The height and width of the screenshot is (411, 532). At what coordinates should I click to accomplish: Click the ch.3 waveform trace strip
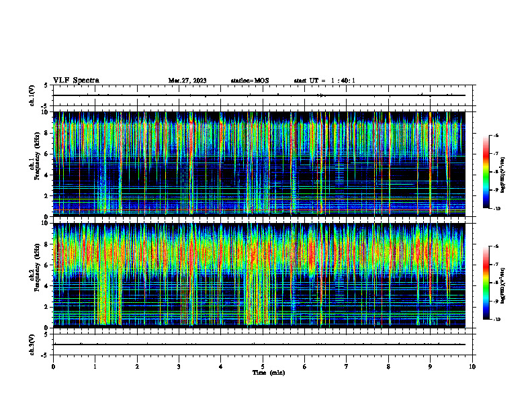coord(259,345)
